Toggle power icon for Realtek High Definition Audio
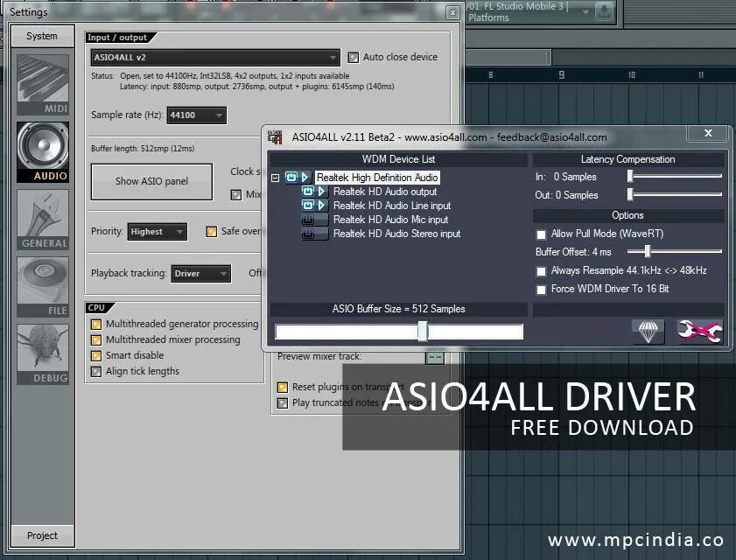This screenshot has height=560, width=736. click(291, 177)
